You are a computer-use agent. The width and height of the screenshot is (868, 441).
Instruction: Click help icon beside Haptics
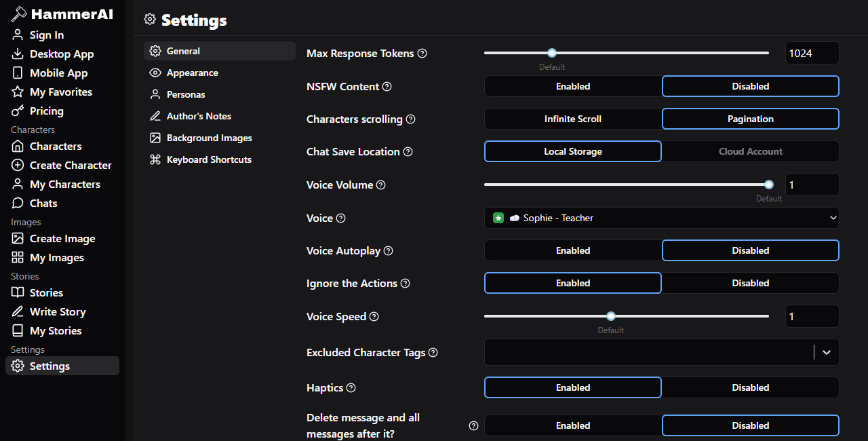(351, 387)
